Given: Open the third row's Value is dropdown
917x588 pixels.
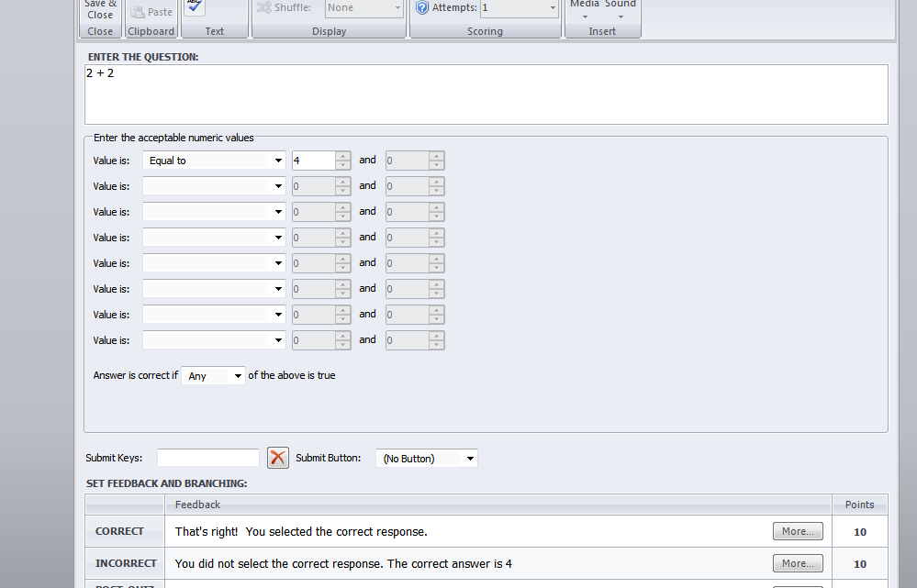Looking at the screenshot, I should pos(214,212).
